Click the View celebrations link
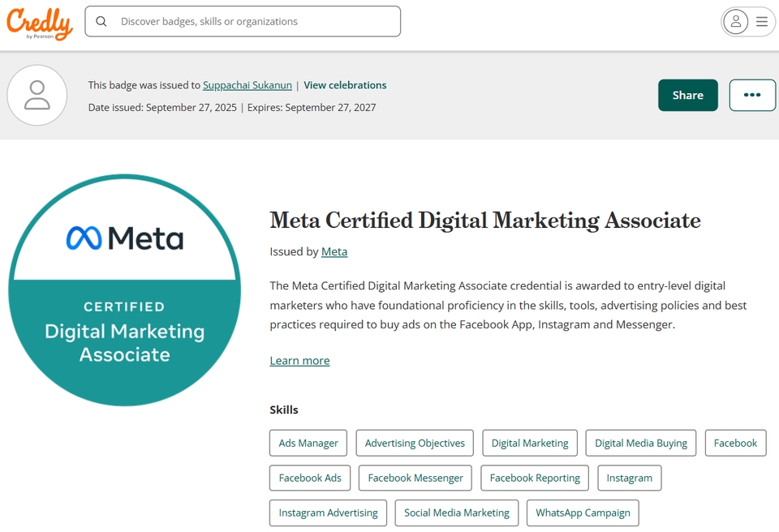 pyautogui.click(x=345, y=85)
